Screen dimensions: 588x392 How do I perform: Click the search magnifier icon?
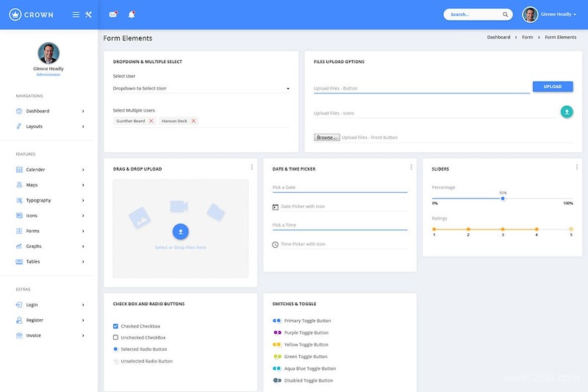(x=505, y=15)
